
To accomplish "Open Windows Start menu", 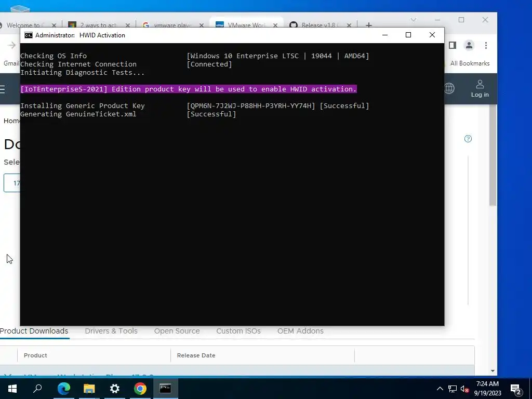I will tap(12, 389).
